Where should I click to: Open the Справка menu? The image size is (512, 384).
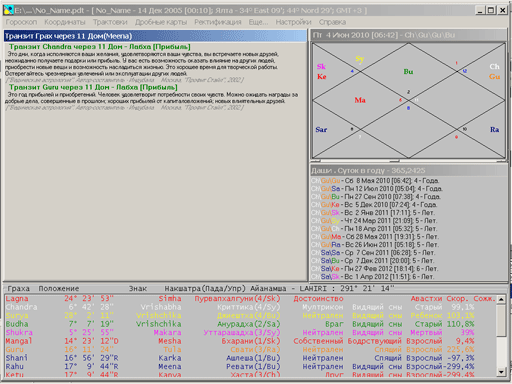tap(332, 22)
